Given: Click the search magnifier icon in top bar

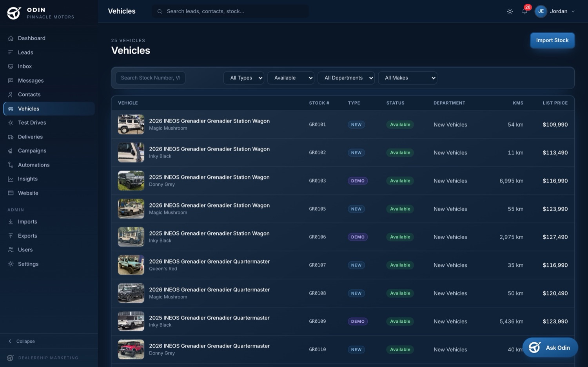Looking at the screenshot, I should 160,11.
